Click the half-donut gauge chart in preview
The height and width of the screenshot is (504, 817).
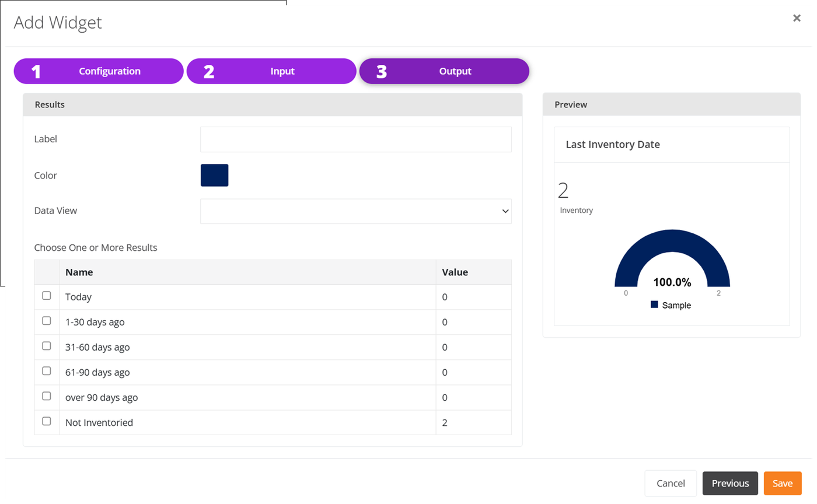(672, 259)
